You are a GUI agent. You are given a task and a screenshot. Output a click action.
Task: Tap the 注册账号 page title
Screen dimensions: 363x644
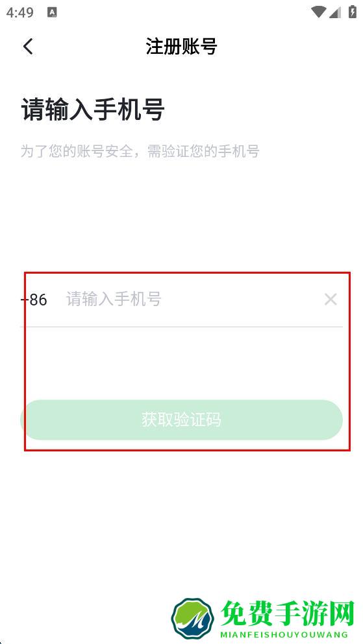click(181, 47)
